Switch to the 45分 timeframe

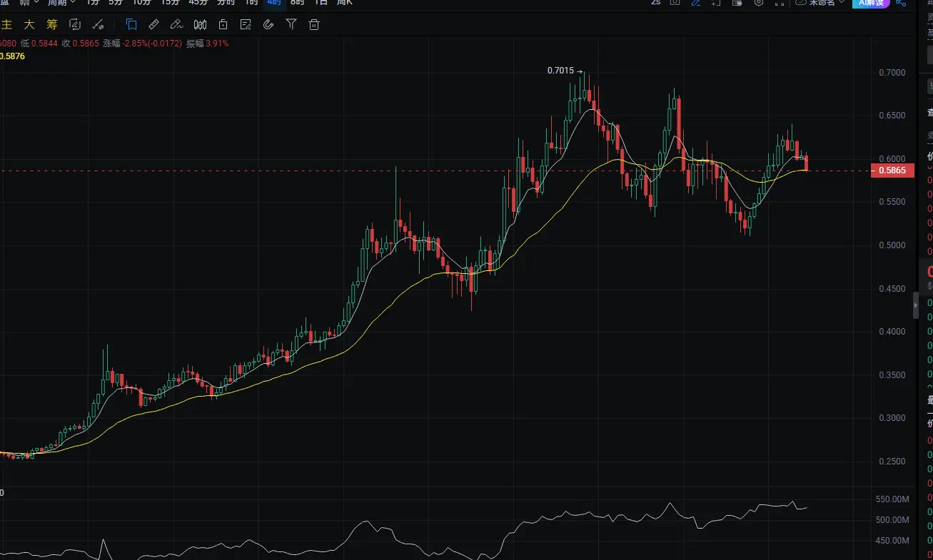tap(198, 2)
